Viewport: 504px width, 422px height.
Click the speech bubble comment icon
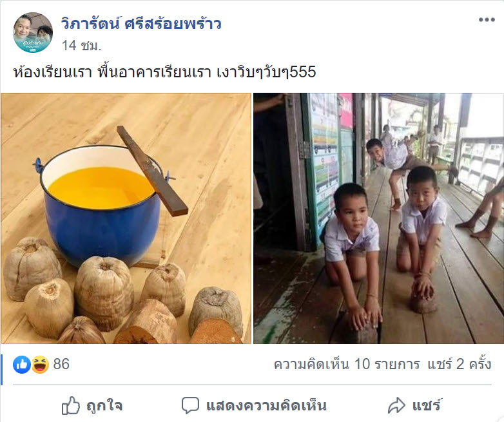pos(190,405)
